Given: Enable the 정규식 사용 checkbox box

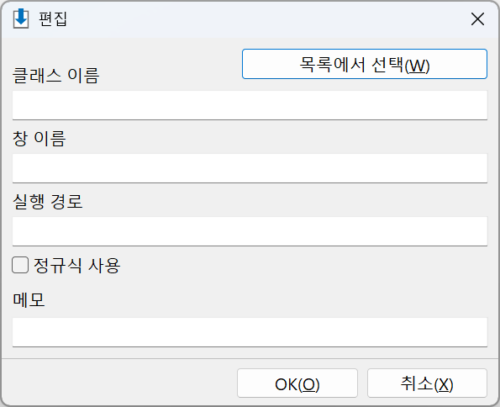Looking at the screenshot, I should 20,265.
